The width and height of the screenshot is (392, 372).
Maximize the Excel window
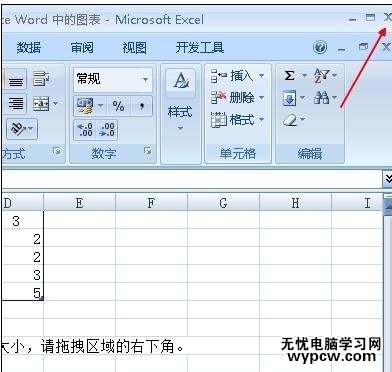(x=370, y=17)
